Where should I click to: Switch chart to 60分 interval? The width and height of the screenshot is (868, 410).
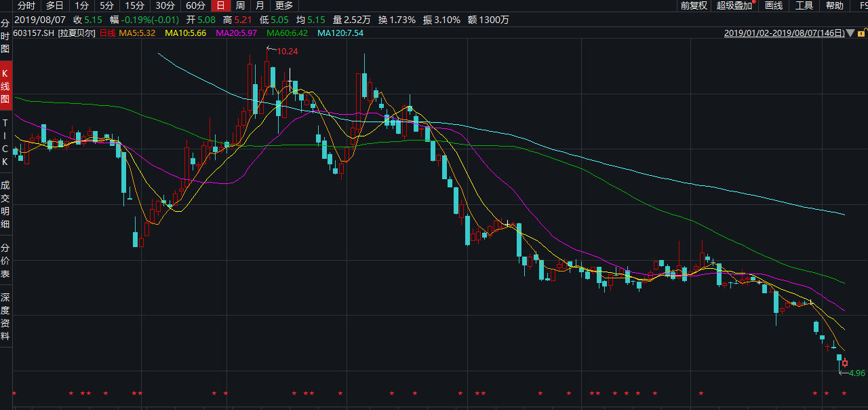(x=195, y=5)
